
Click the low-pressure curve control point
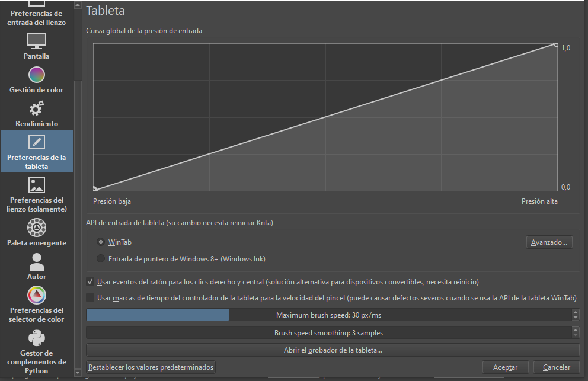pyautogui.click(x=94, y=190)
